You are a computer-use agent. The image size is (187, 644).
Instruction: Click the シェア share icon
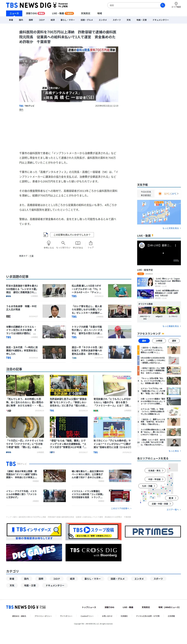tap(91, 243)
